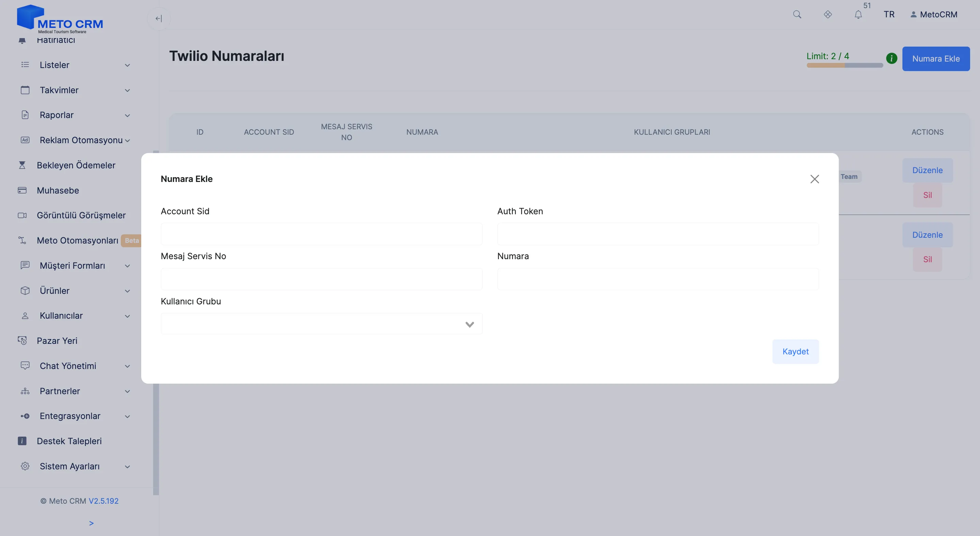Expand the Entegrasyonlar chevron

128,417
